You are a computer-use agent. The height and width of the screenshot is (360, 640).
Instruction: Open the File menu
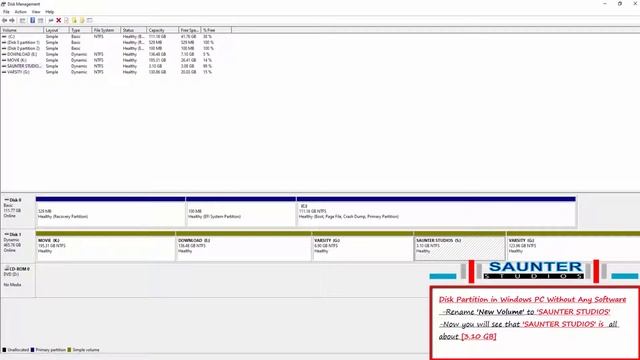[6, 12]
